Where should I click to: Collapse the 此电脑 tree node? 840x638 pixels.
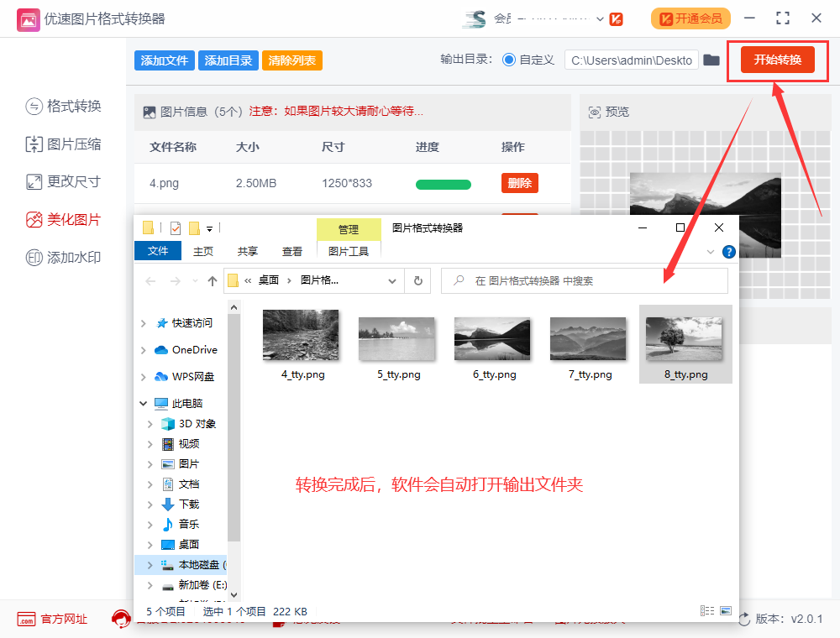tap(143, 403)
